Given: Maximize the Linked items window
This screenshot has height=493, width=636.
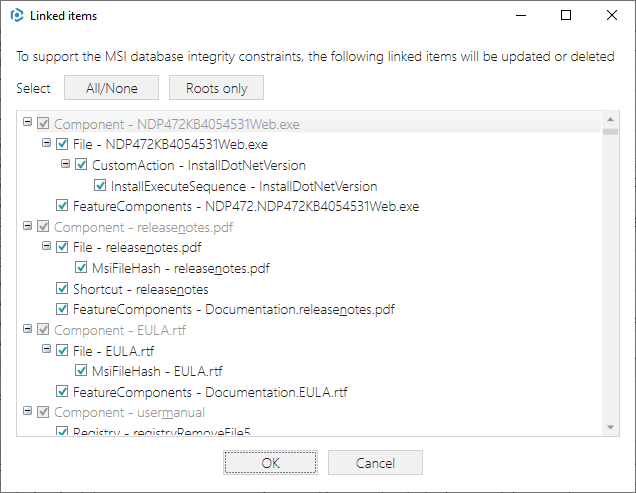Looking at the screenshot, I should point(566,15).
